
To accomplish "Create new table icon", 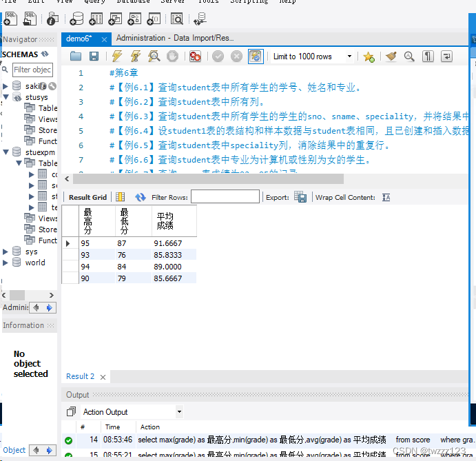I will [96, 19].
